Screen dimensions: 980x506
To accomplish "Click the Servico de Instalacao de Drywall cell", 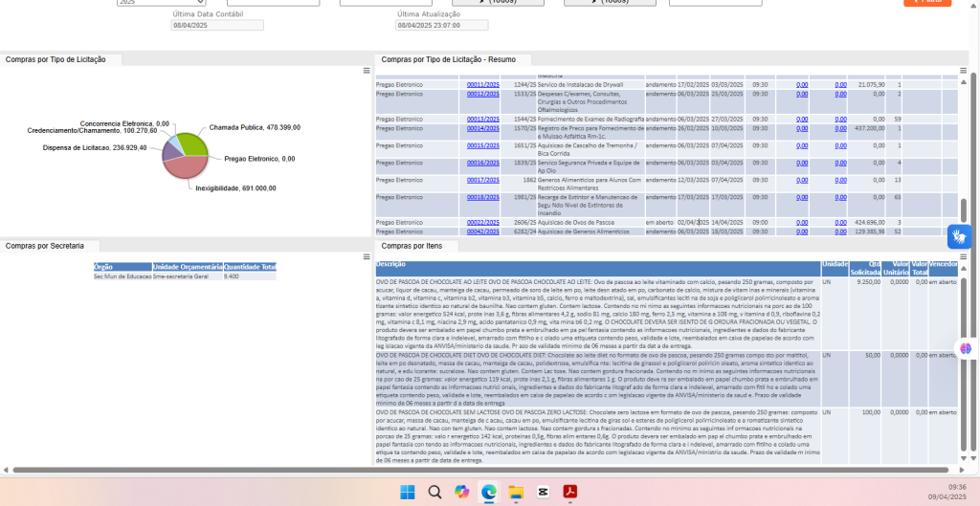I will [x=590, y=84].
